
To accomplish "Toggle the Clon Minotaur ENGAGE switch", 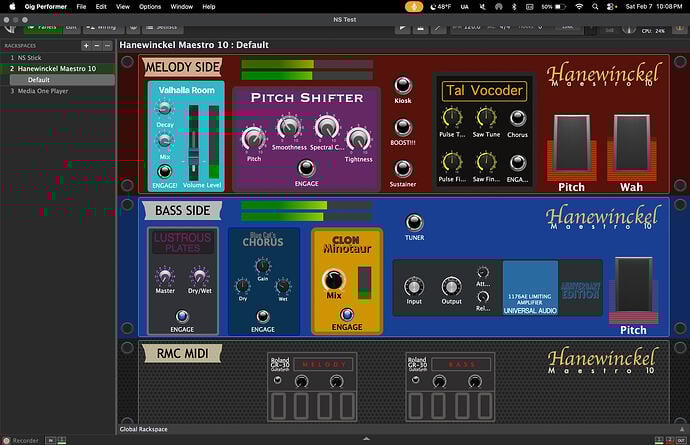I will 347,312.
